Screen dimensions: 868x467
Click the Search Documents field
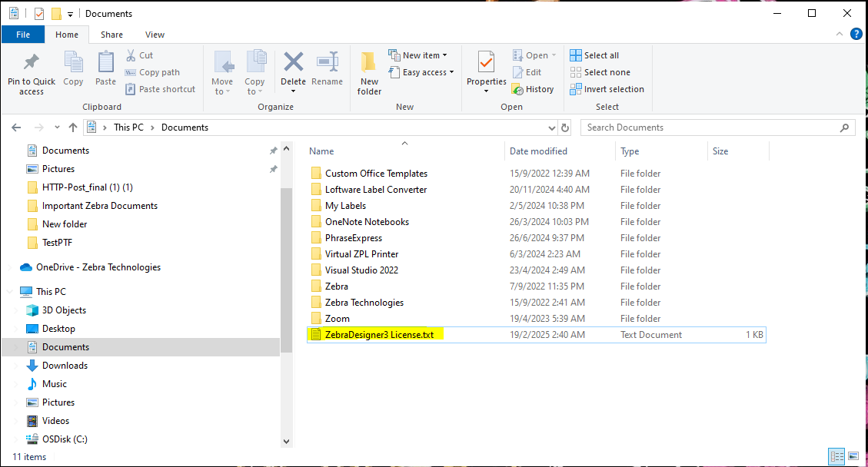(717, 128)
